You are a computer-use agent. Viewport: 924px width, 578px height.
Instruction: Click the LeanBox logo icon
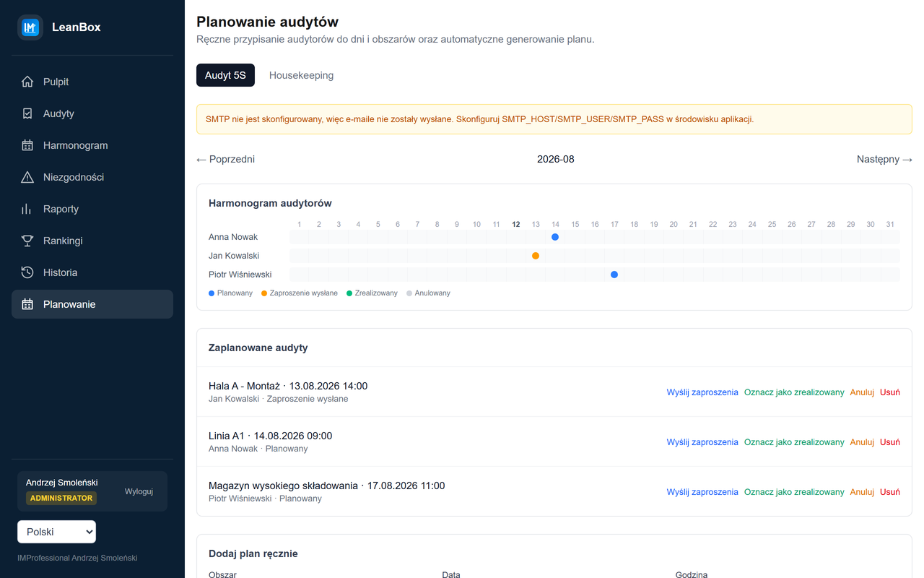[30, 27]
